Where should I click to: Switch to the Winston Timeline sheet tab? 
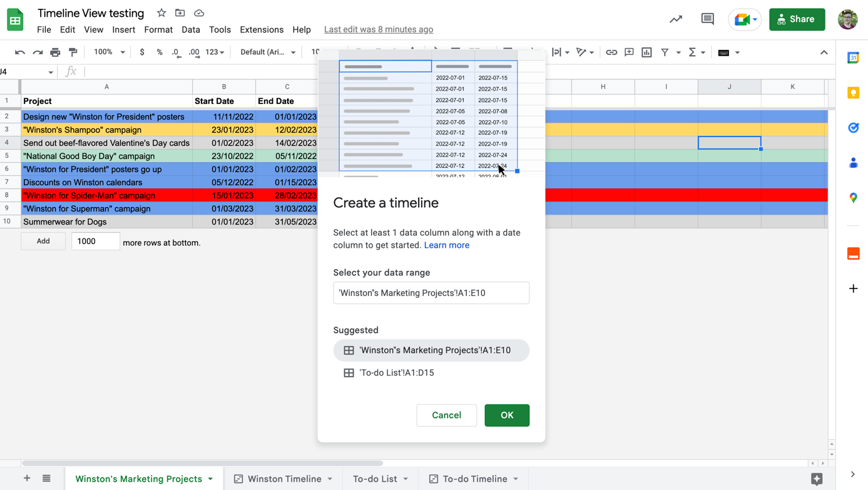pos(284,479)
